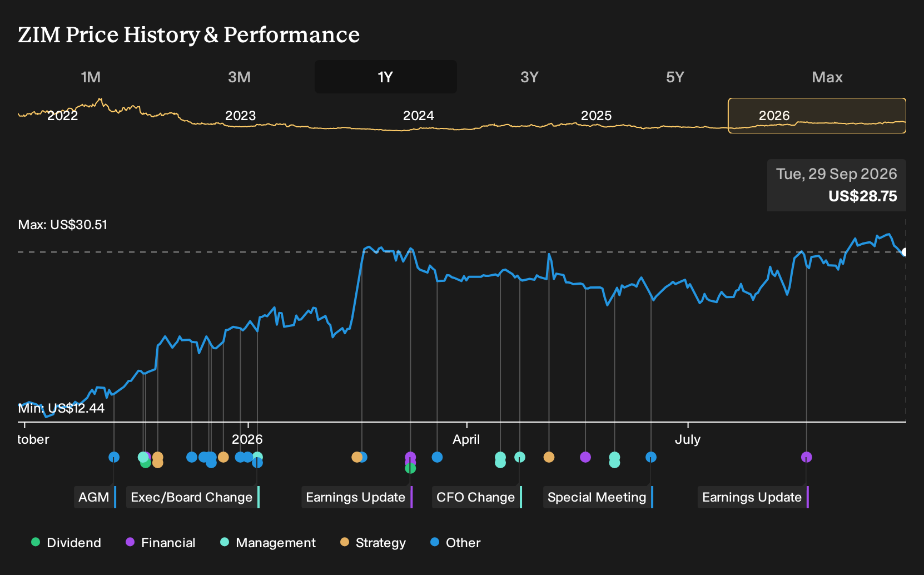Toggle the Strategy legend filter
The image size is (924, 575).
(373, 543)
